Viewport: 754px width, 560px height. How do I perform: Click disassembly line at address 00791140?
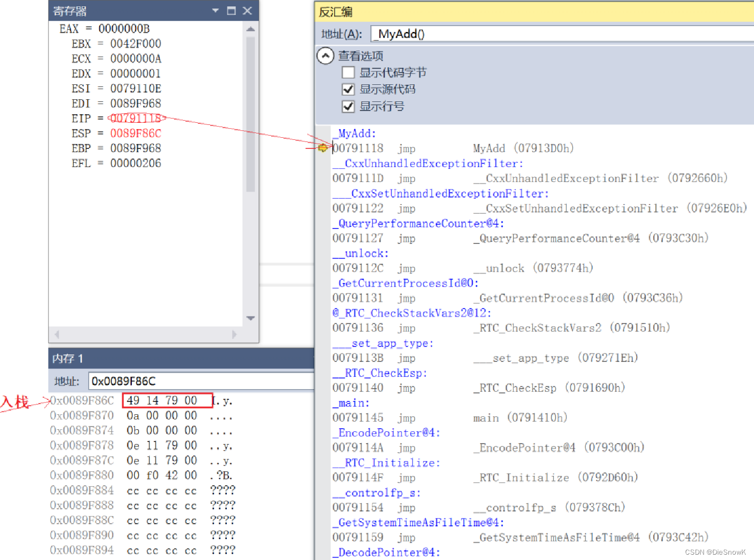tap(479, 388)
